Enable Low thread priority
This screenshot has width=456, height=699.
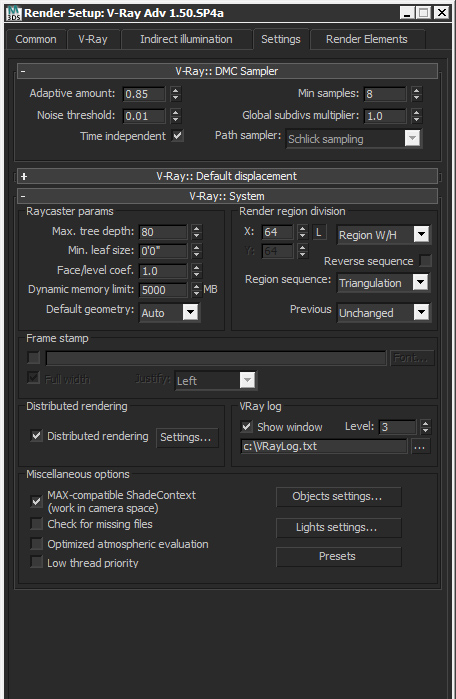[x=36, y=562]
